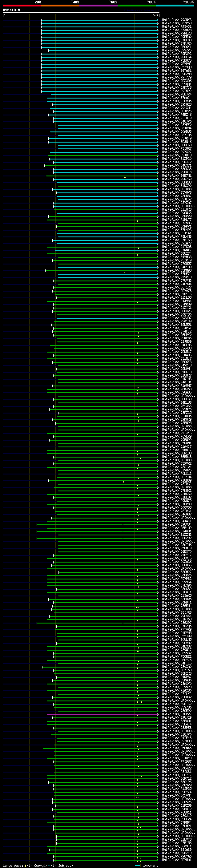Click the green ~80% identity color band
The width and height of the screenshot is (197, 868).
(x=137, y=6)
